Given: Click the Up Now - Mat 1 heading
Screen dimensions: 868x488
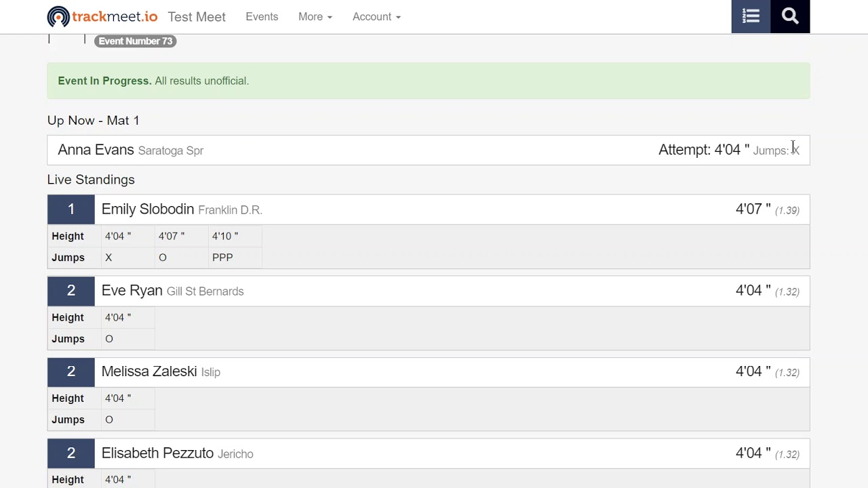Looking at the screenshot, I should click(x=94, y=120).
